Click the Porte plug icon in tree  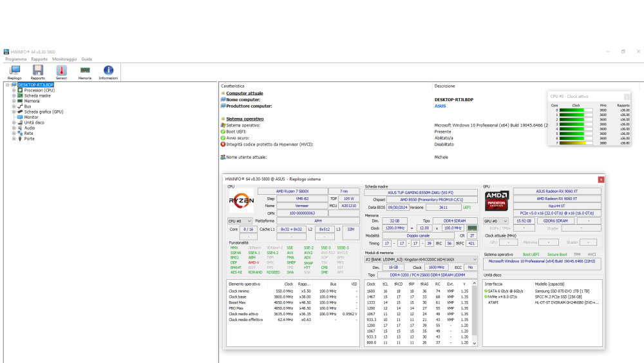pyautogui.click(x=20, y=139)
